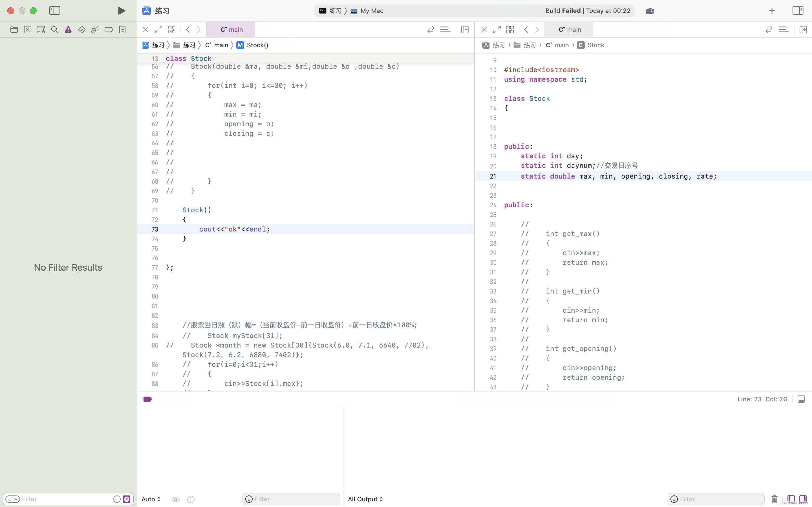This screenshot has height=507, width=812.
Task: Open the Auto variables view dropdown
Action: coord(150,499)
